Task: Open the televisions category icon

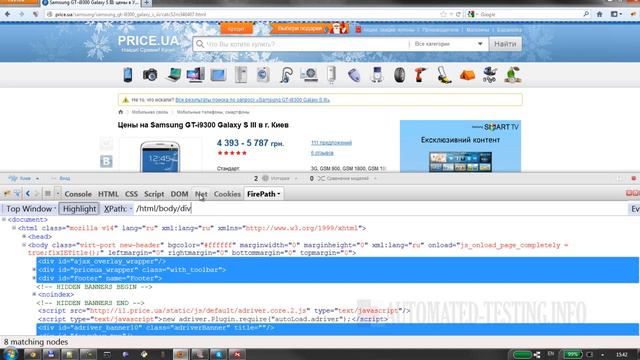Action: click(x=218, y=75)
